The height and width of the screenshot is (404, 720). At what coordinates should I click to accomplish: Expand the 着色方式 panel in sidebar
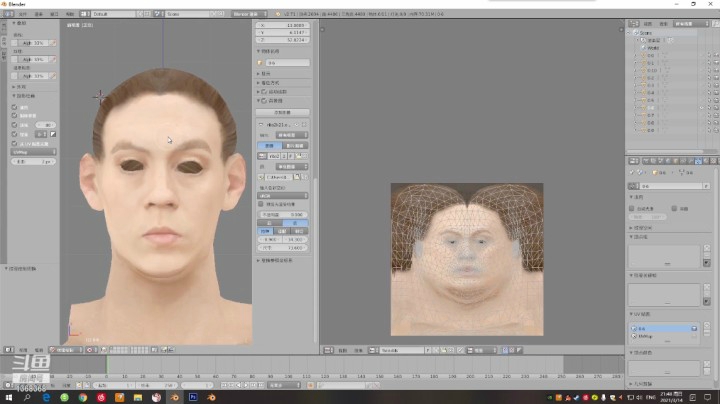tap(268, 83)
